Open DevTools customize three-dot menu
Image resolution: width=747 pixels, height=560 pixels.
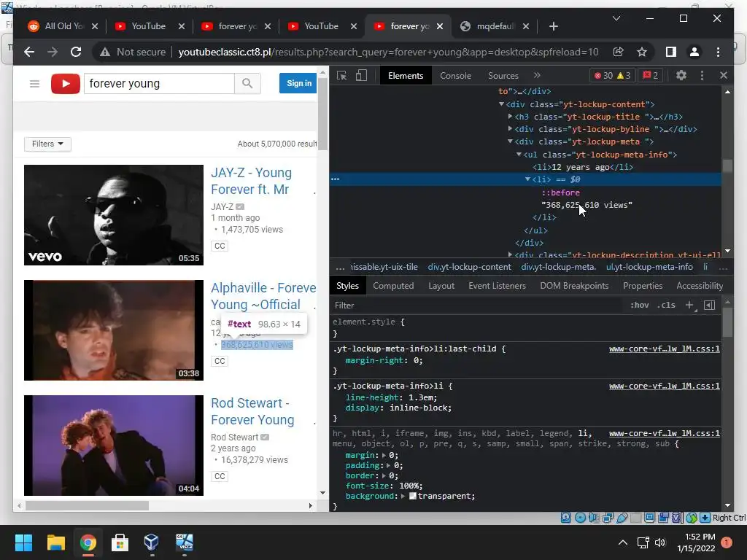point(702,75)
